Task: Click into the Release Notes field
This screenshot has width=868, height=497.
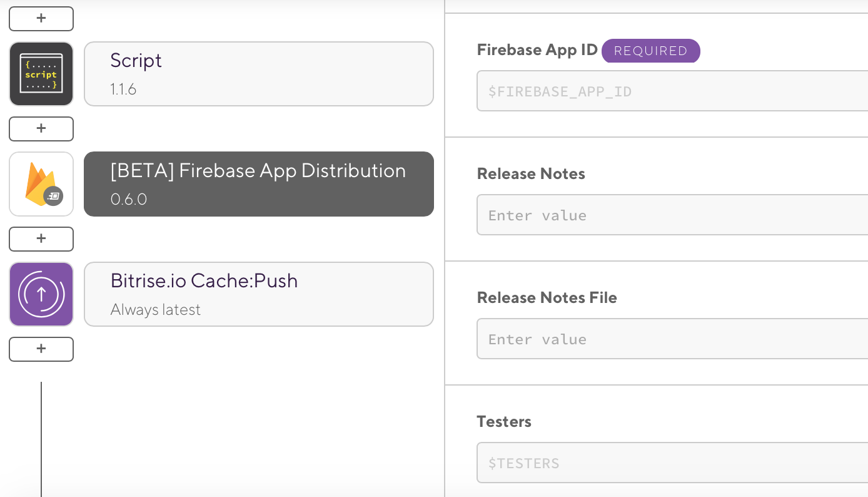Action: click(672, 215)
